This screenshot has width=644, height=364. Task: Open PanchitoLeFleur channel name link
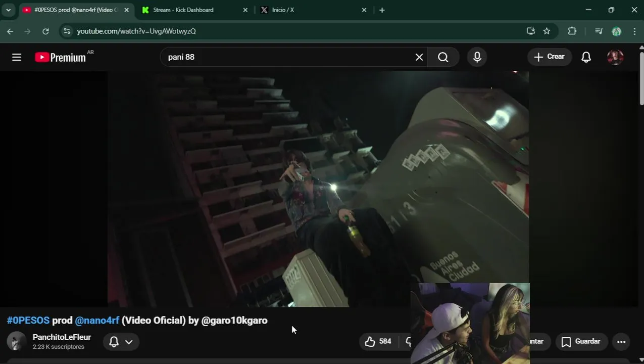pos(62,337)
